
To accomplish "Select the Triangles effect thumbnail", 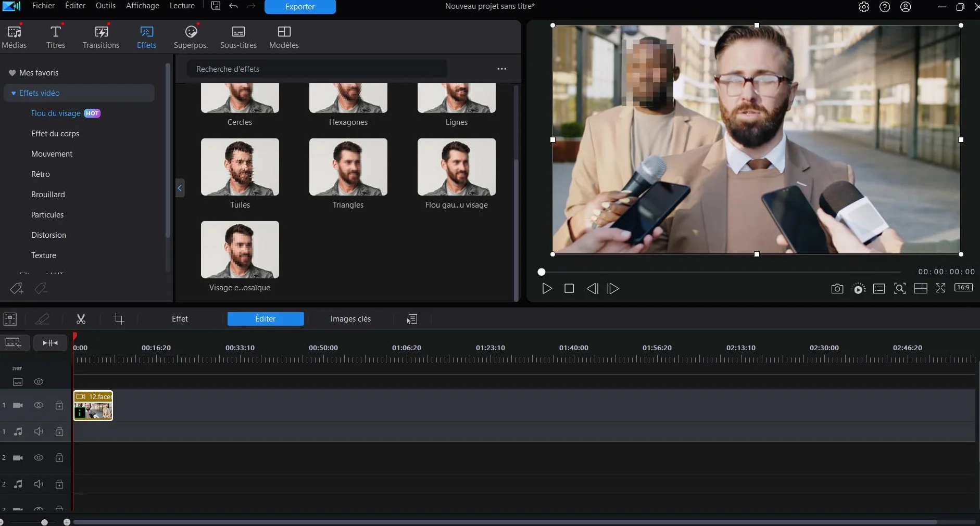I will point(348,167).
